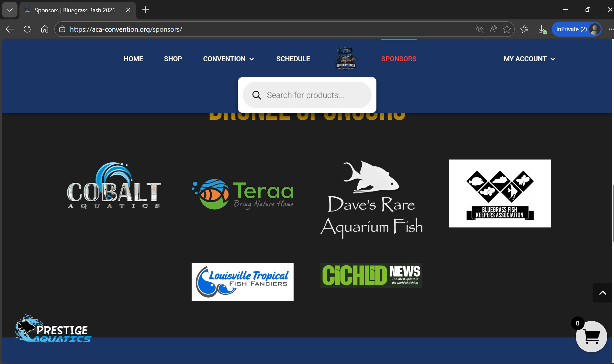Navigate to the Schedule menu item

click(293, 59)
